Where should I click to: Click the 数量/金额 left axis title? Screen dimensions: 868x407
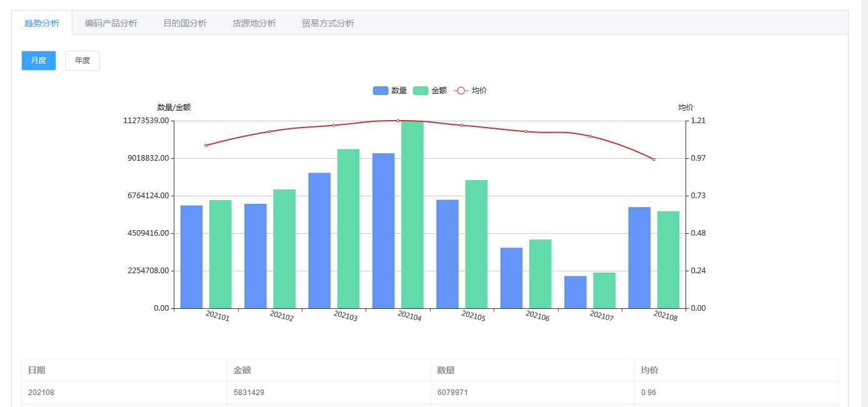pyautogui.click(x=174, y=108)
